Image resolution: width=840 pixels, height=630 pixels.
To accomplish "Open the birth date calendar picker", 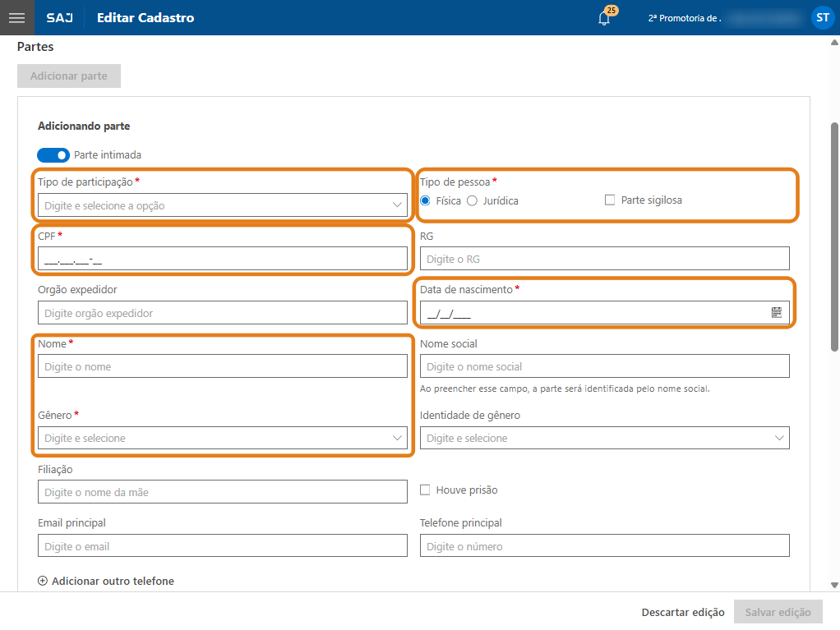I will 776,312.
